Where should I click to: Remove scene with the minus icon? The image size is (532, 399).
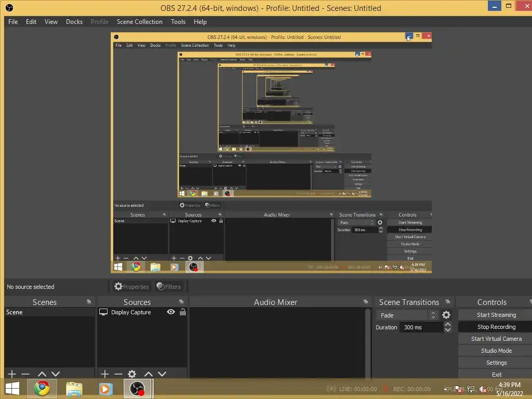[25, 374]
